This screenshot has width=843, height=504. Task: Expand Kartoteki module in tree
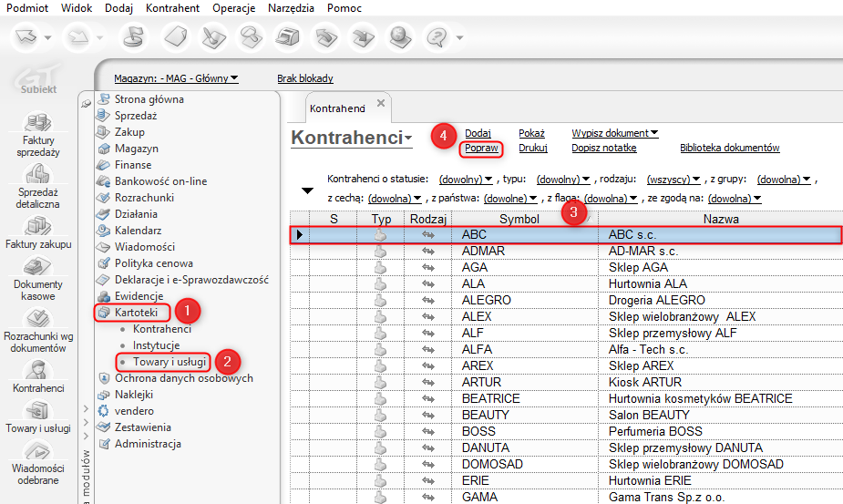point(136,313)
